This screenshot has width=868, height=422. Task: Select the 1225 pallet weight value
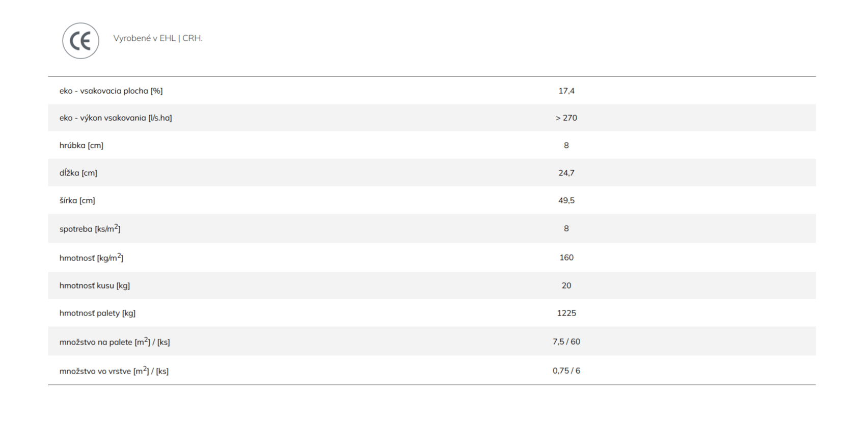click(566, 313)
